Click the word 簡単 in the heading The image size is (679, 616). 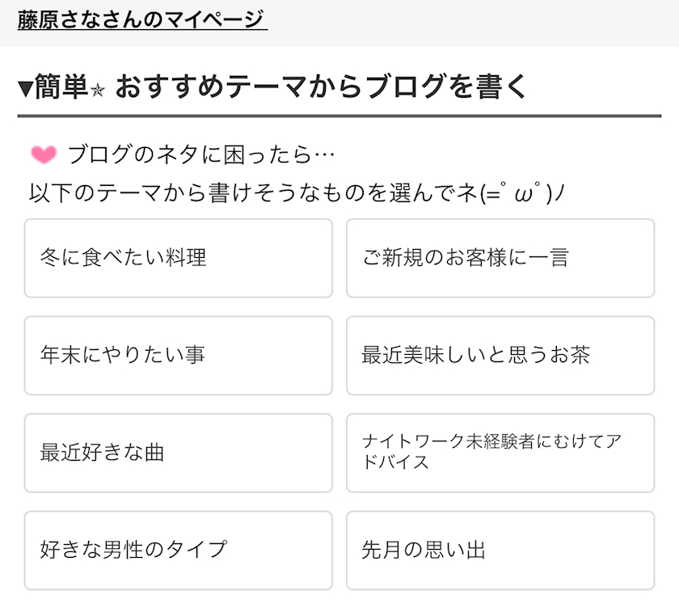click(61, 87)
